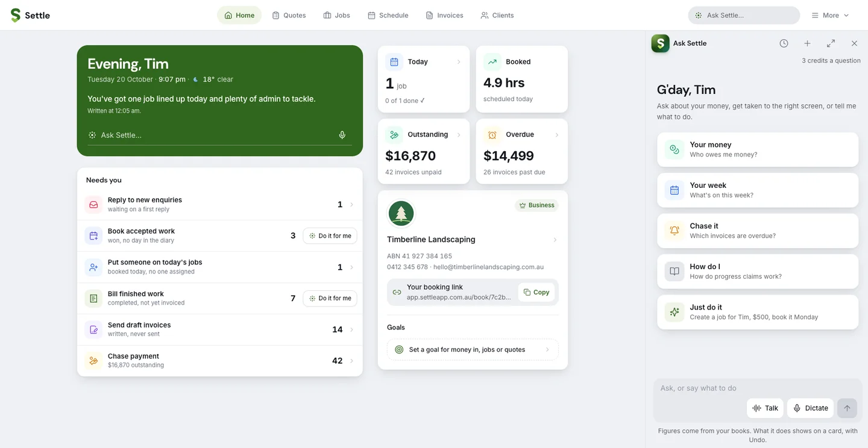Click the link icon beside Your booking link
868x448 pixels.
397,292
